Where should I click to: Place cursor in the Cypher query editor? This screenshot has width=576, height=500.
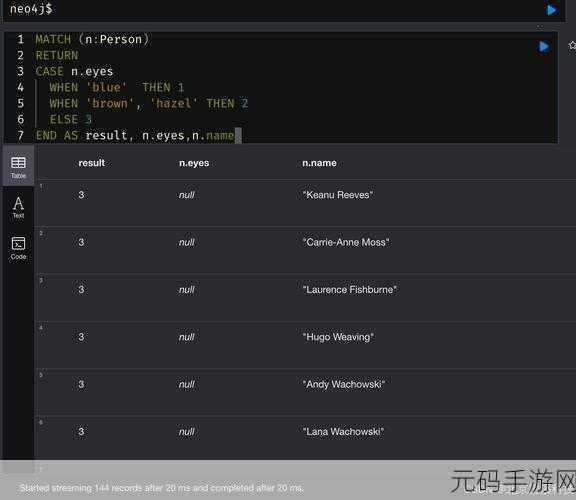[x=281, y=87]
